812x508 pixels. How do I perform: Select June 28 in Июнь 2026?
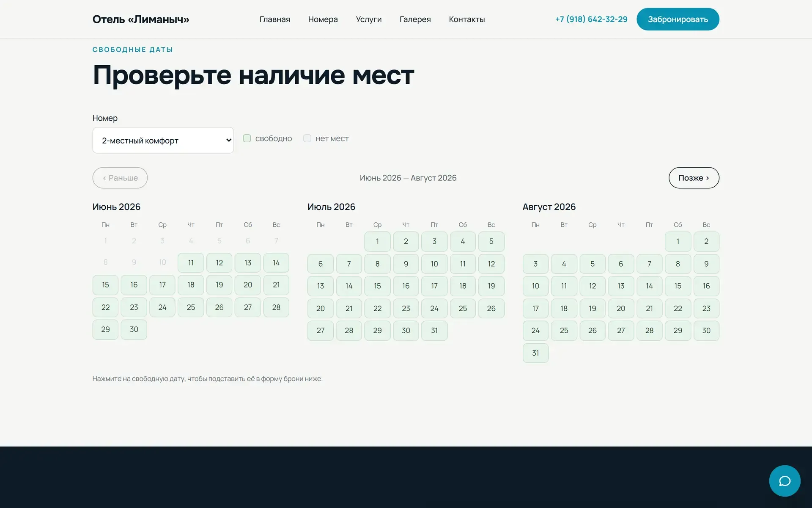point(276,307)
